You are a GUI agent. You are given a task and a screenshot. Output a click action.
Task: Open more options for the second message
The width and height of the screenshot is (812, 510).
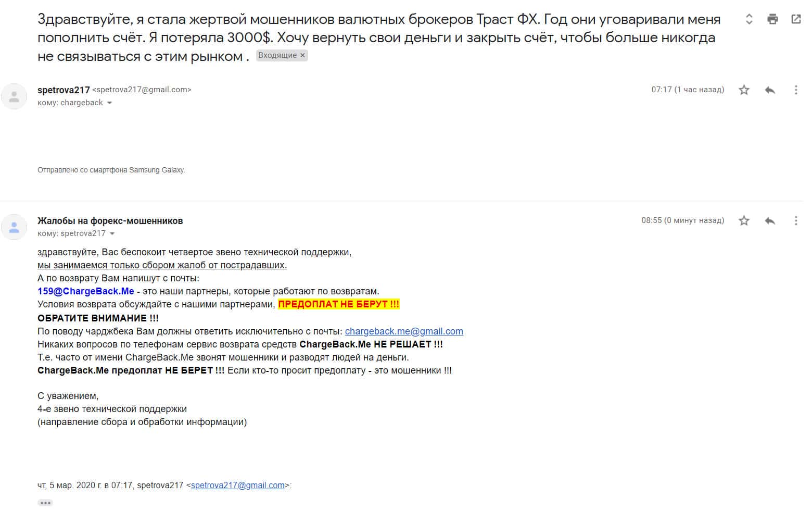[796, 221]
